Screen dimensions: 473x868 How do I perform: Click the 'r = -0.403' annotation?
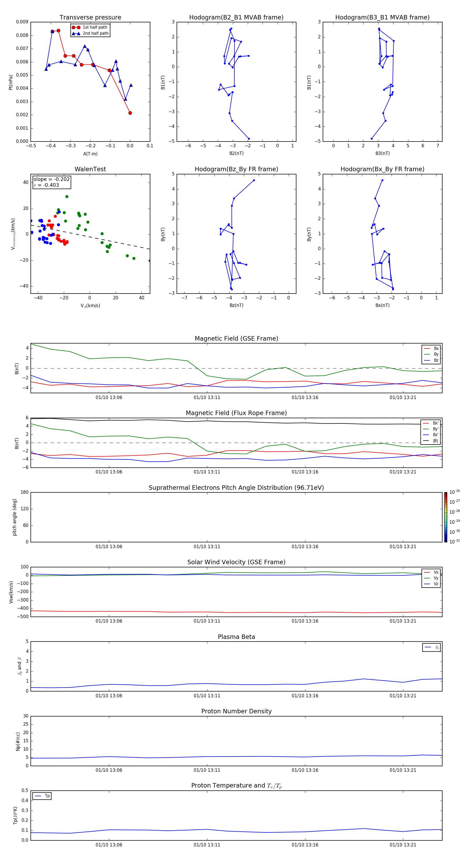(x=47, y=185)
